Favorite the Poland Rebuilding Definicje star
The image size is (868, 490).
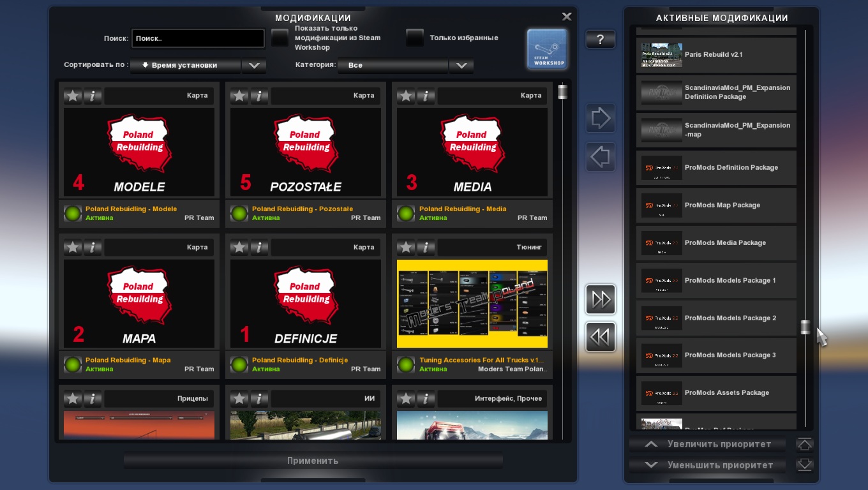click(x=239, y=247)
